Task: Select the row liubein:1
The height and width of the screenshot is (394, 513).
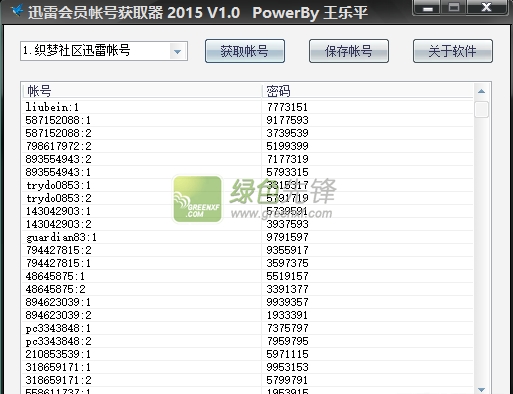Action: pyautogui.click(x=248, y=107)
